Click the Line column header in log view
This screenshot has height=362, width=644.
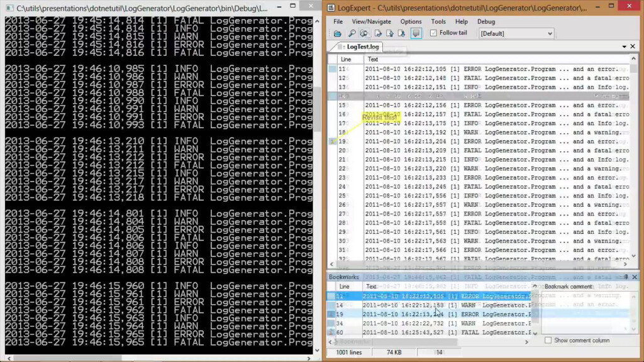350,60
